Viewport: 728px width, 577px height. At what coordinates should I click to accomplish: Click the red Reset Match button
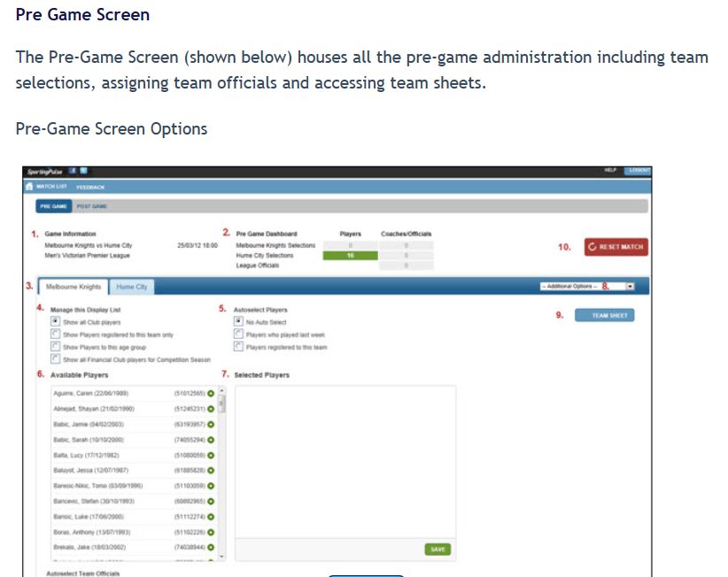tap(616, 247)
